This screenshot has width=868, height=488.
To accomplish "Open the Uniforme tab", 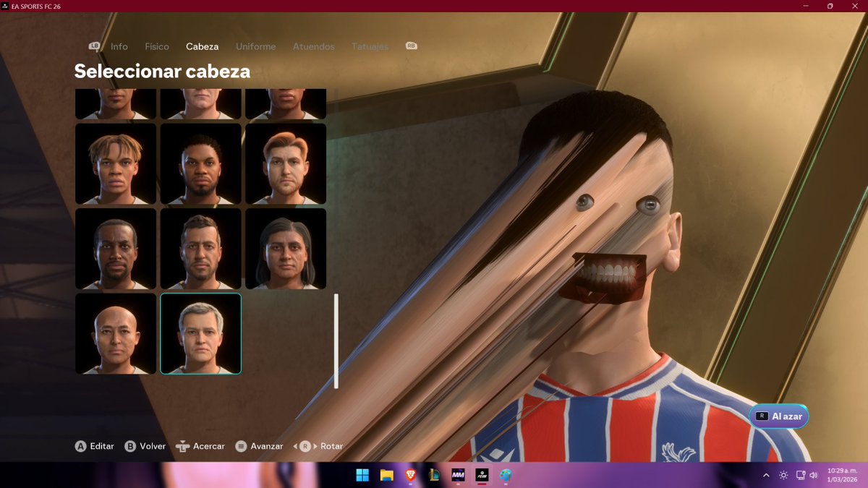I will pos(255,46).
